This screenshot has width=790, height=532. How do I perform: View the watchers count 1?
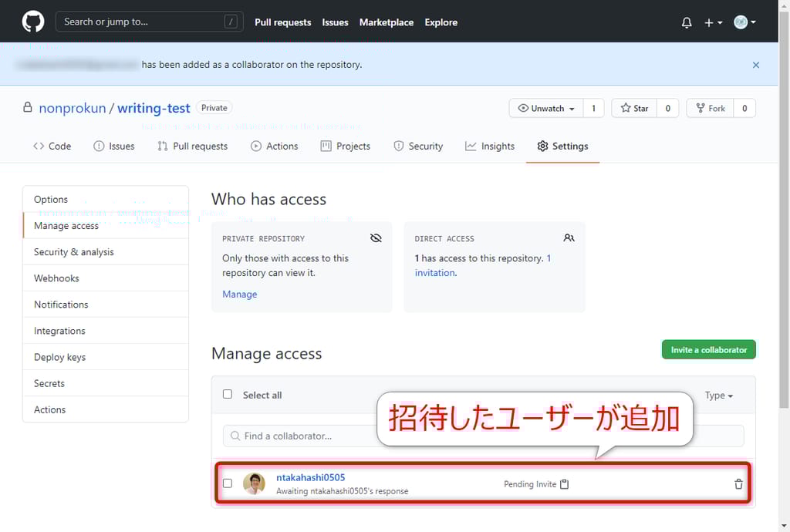point(593,108)
